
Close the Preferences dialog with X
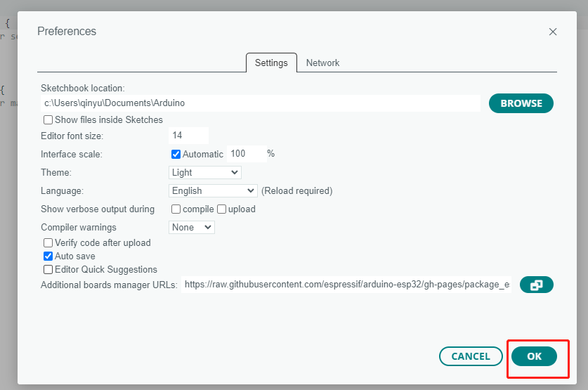tap(553, 32)
